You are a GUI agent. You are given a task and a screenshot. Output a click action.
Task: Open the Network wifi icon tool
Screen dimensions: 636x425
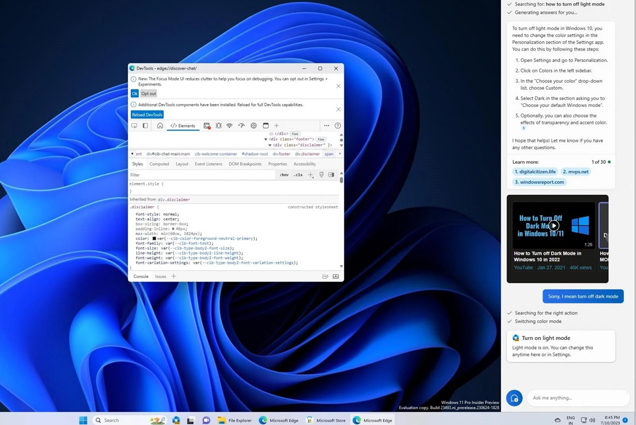tap(230, 126)
